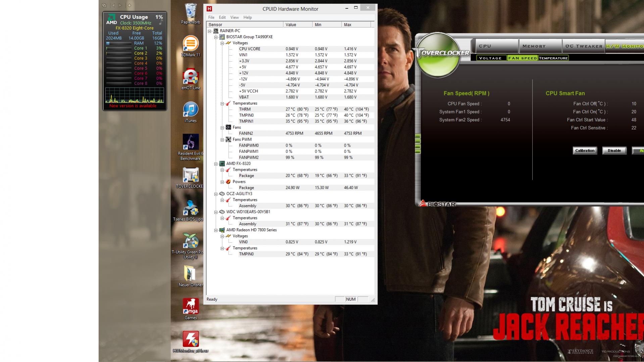Click the CPU usage history graph
This screenshot has width=644, height=362.
pos(135,95)
